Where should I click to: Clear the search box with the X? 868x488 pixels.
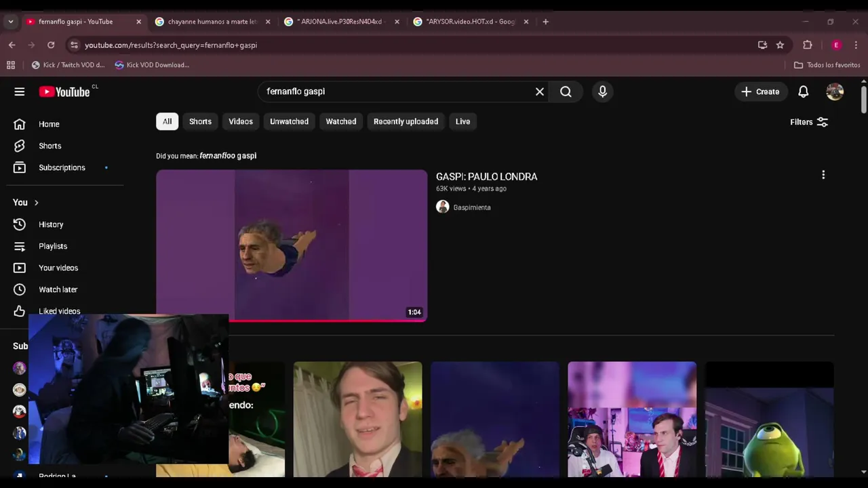pyautogui.click(x=540, y=91)
